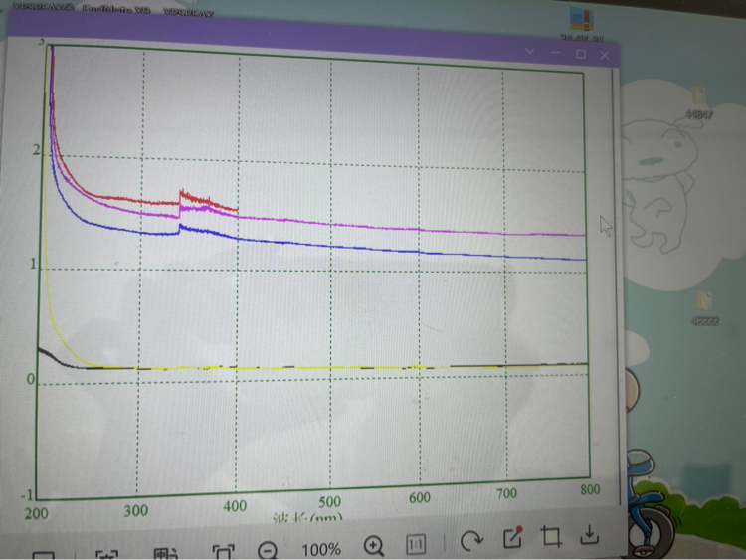Show the image at 1:1 actual size
This screenshot has width=746, height=560.
[416, 544]
